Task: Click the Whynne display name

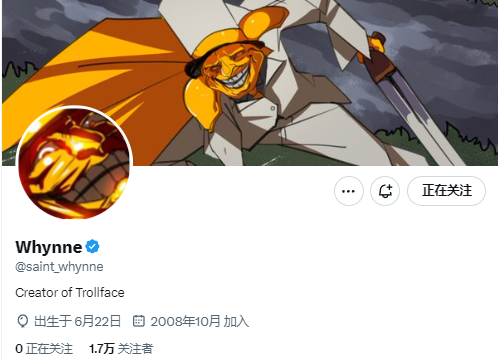Action: 49,247
